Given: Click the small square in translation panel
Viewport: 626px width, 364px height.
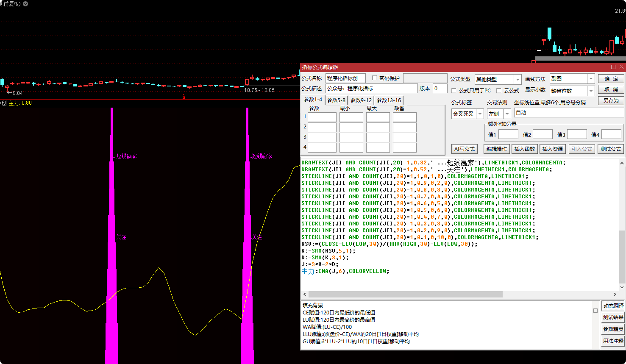Looking at the screenshot, I should 595,311.
